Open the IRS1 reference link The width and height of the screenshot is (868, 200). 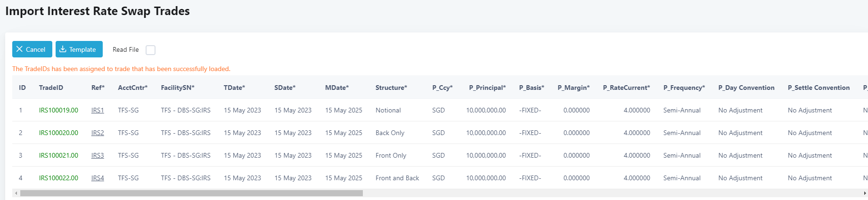pyautogui.click(x=98, y=110)
